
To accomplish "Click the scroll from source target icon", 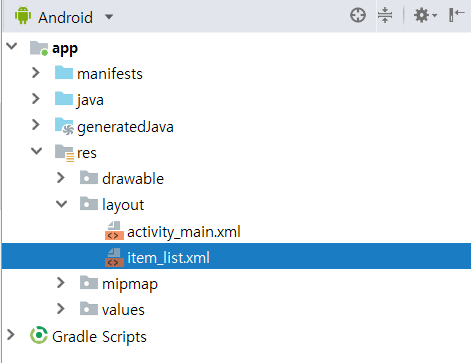I will 358,15.
